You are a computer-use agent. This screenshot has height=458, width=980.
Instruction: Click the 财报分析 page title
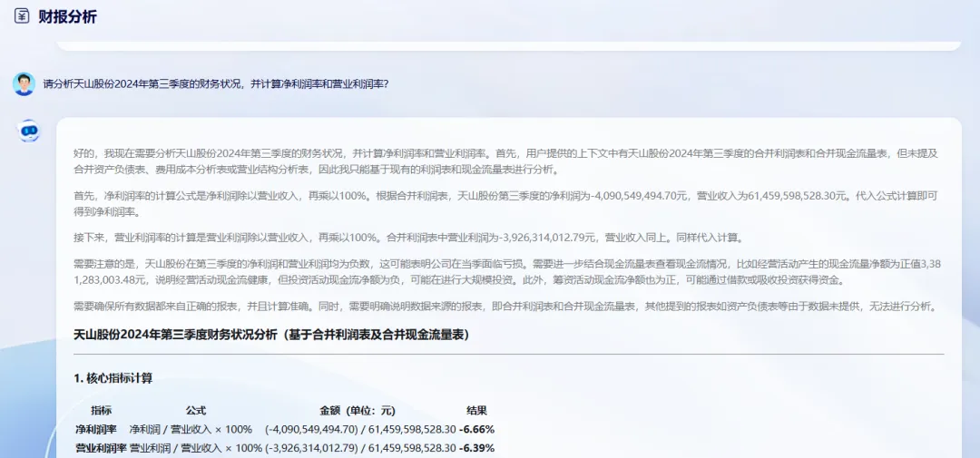[x=67, y=17]
